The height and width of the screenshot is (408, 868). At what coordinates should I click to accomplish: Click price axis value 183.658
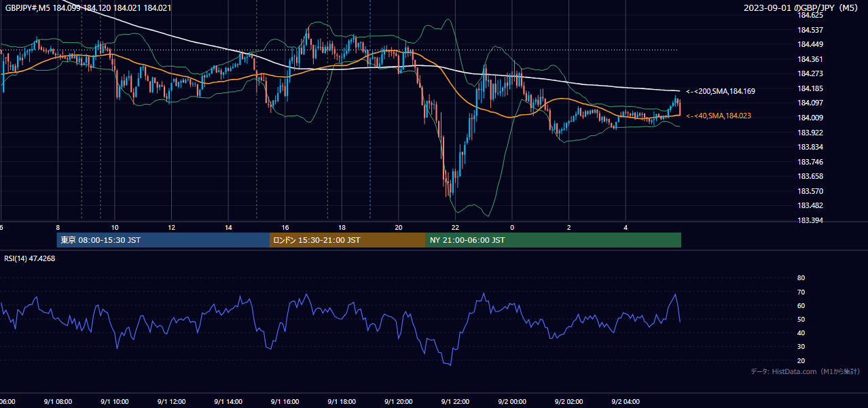pyautogui.click(x=810, y=176)
